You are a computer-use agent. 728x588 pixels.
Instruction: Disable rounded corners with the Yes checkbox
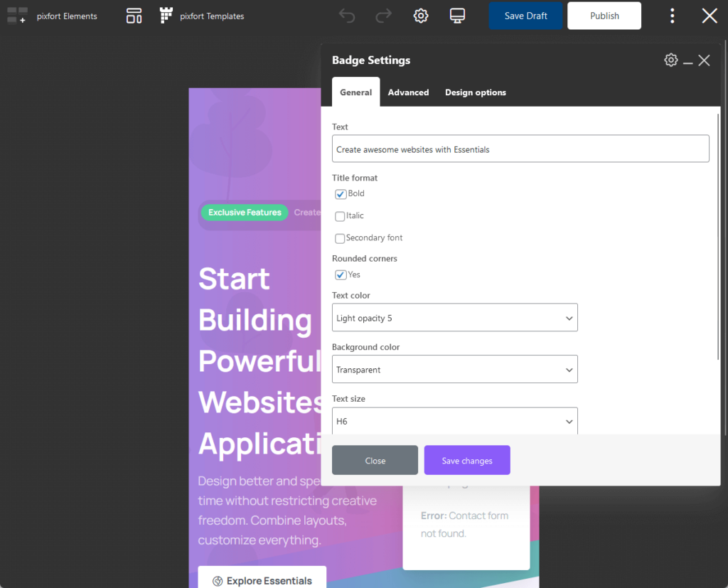tap(340, 274)
